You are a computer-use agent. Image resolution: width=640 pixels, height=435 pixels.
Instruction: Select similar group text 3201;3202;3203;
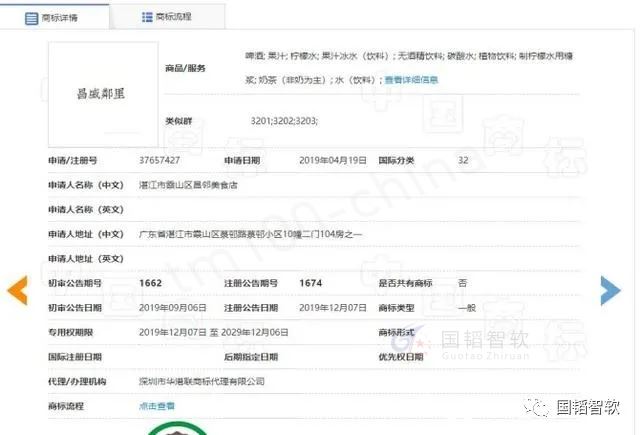click(x=284, y=121)
